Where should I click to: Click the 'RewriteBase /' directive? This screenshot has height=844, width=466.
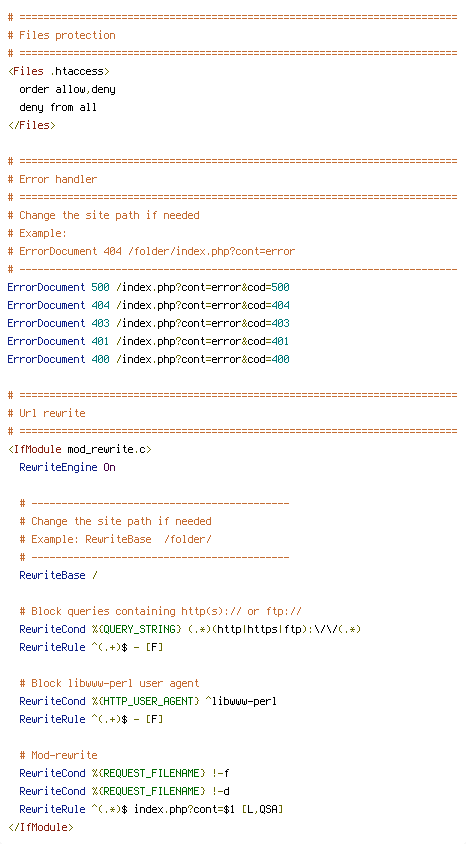click(58, 575)
